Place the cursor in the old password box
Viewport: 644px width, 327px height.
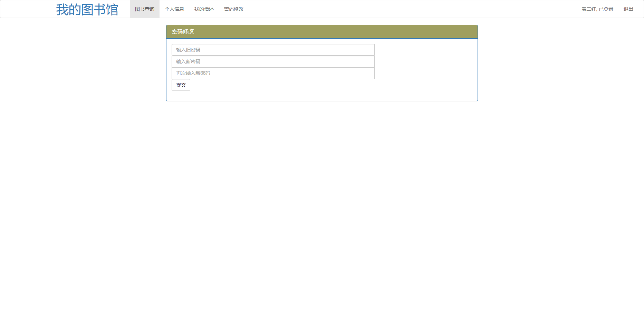coord(273,50)
